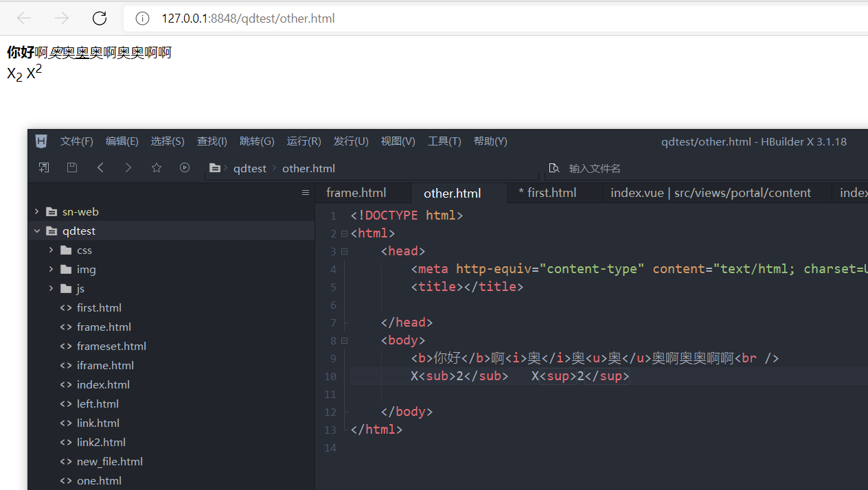Open frameset.html in the file tree
This screenshot has width=868, height=490.
(111, 346)
